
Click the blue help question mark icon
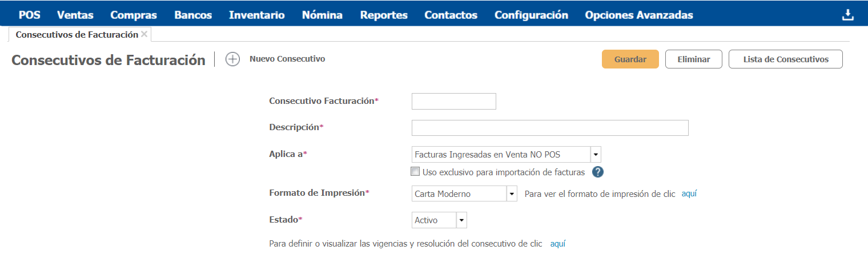(598, 172)
